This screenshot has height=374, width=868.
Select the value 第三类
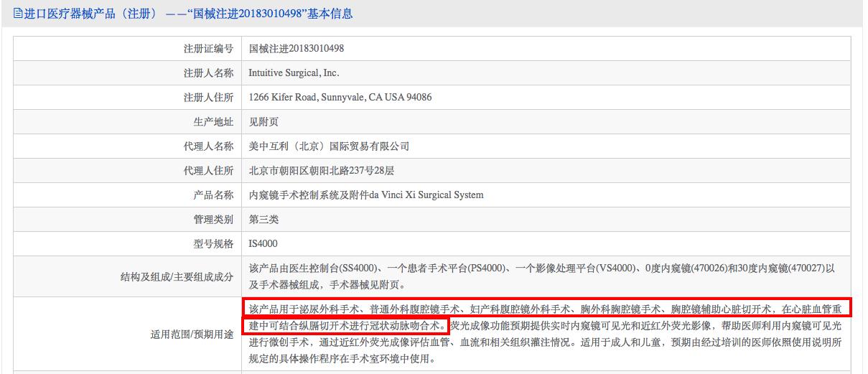[263, 220]
